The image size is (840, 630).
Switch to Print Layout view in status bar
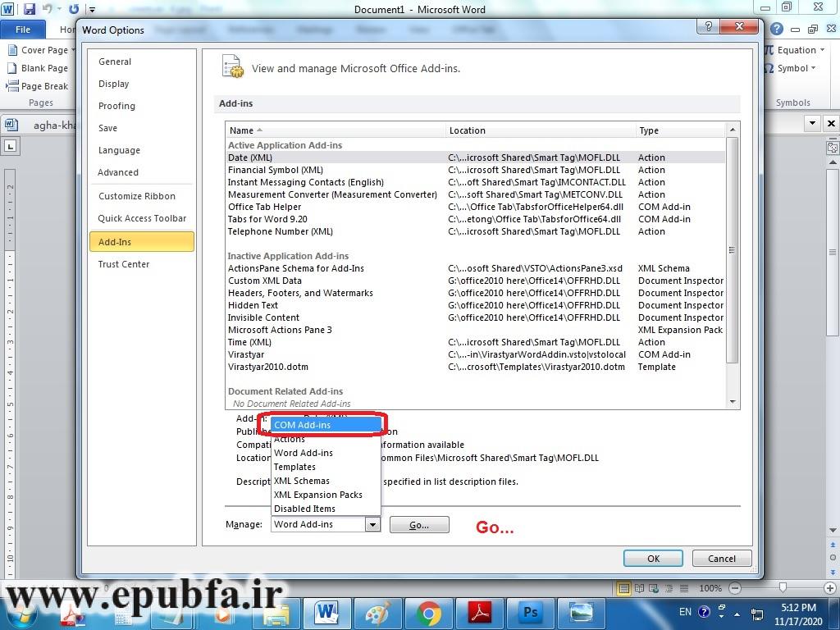[625, 588]
